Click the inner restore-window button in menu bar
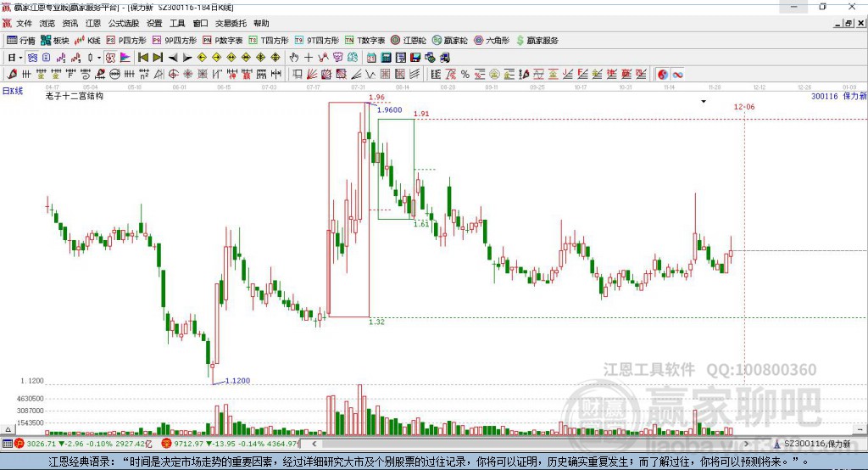The height and width of the screenshot is (470, 868). tap(849, 23)
